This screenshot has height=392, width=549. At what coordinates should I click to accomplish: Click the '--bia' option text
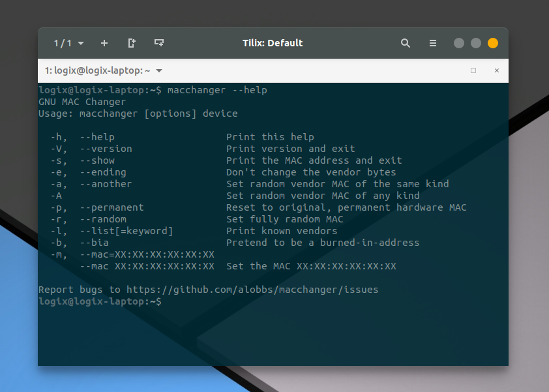95,243
